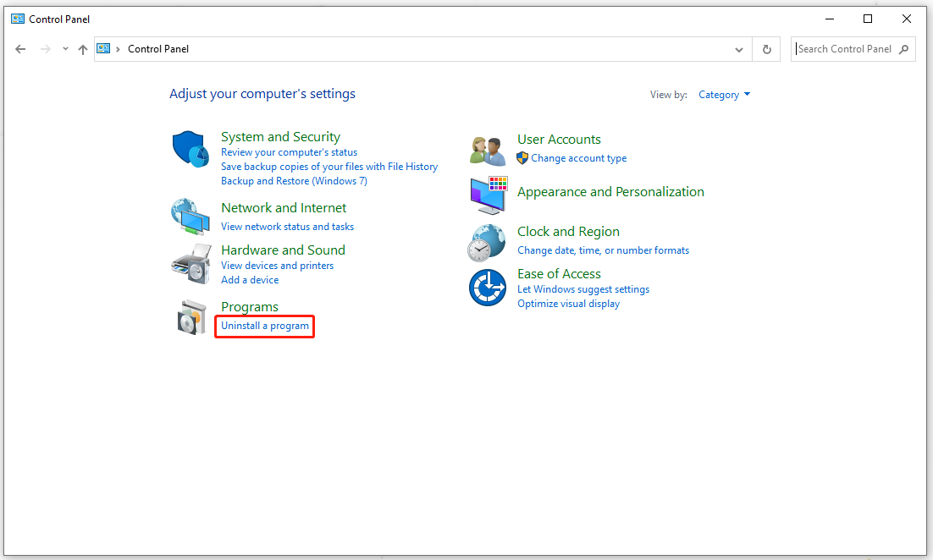Click the search magnifier icon
This screenshot has width=933, height=560.
(904, 49)
